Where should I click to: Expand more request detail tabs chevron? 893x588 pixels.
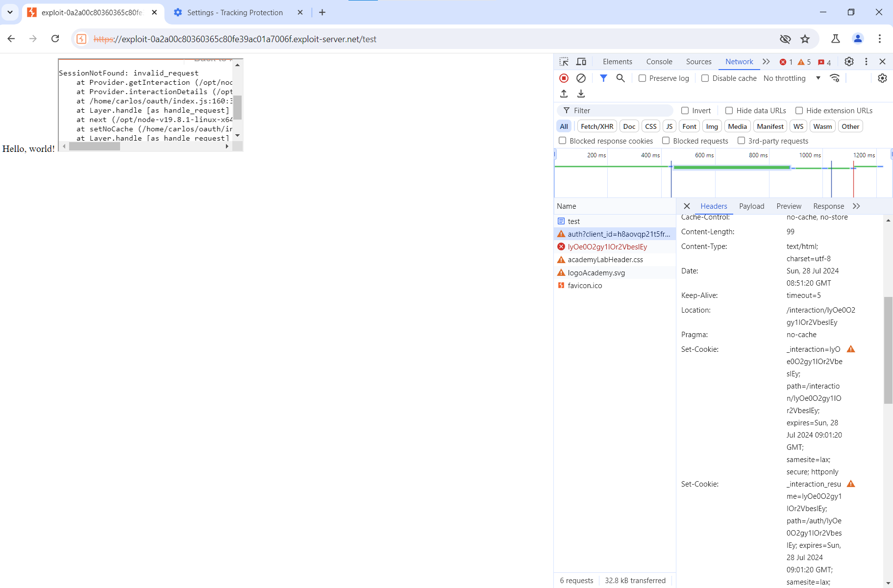856,206
